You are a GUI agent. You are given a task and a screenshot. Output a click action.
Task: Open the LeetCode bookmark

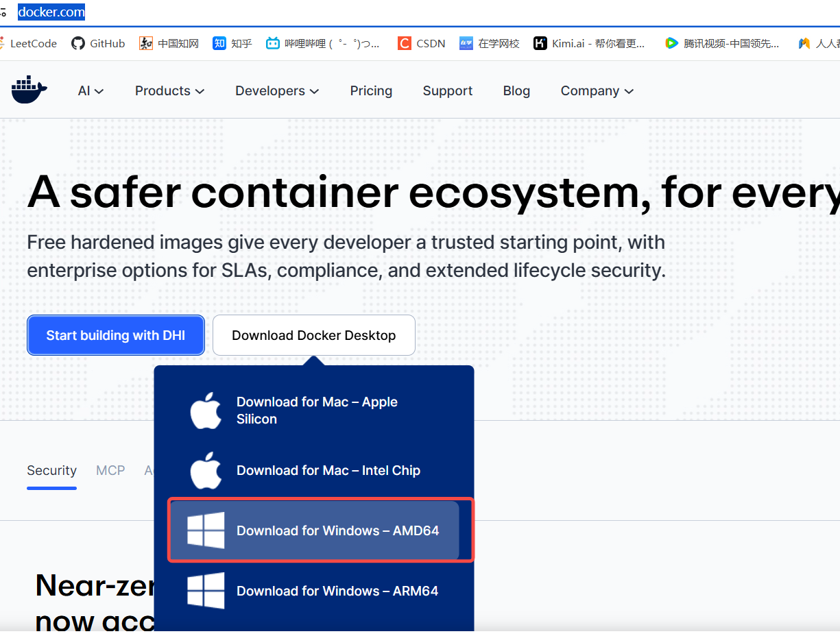(x=27, y=43)
